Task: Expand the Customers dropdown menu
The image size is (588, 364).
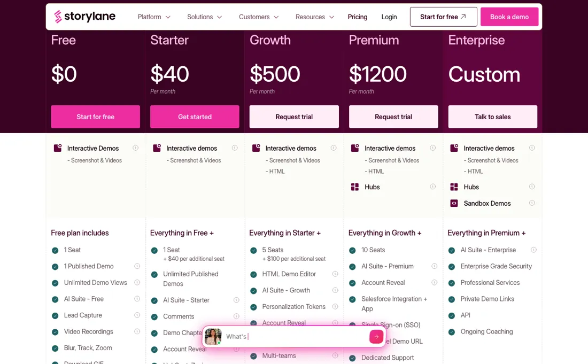Action: (259, 17)
